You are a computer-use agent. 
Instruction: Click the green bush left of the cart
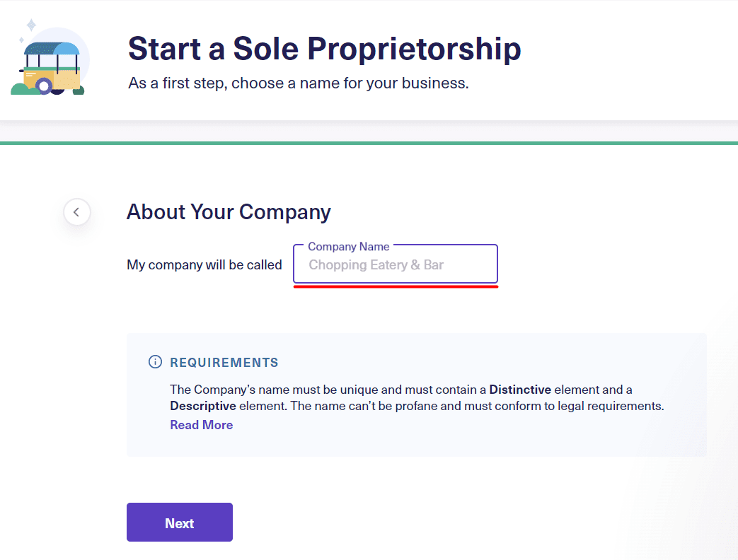pos(24,89)
